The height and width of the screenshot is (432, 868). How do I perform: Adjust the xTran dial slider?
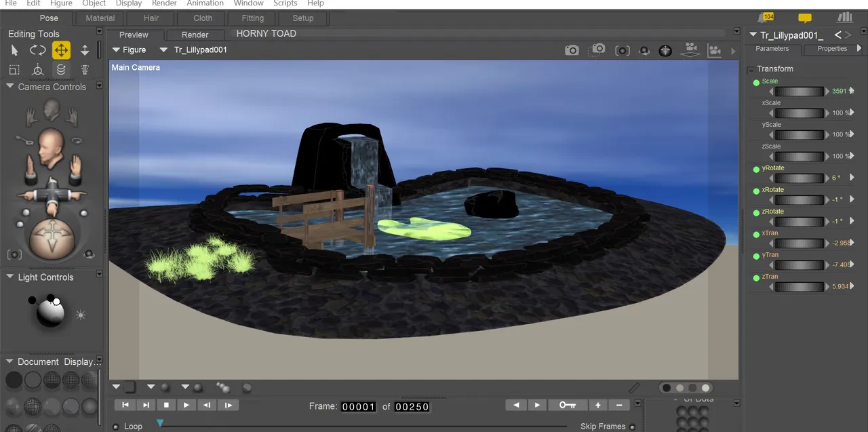(x=800, y=243)
